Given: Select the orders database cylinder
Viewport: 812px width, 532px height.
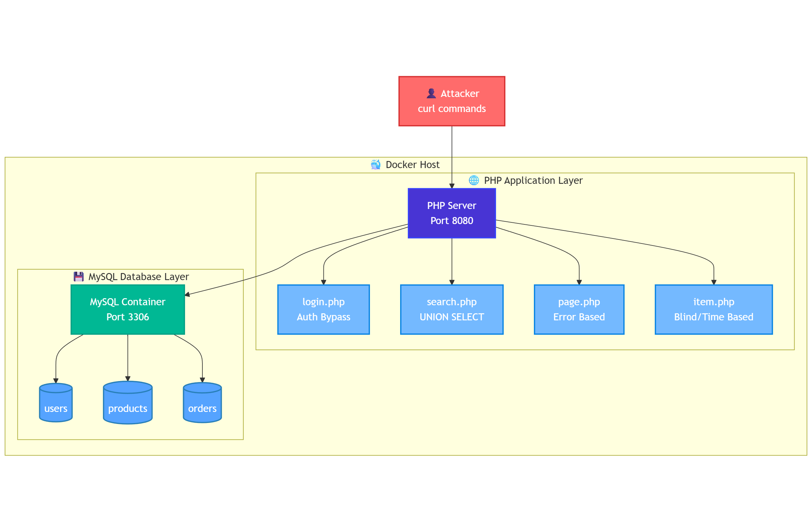Looking at the screenshot, I should coord(202,403).
